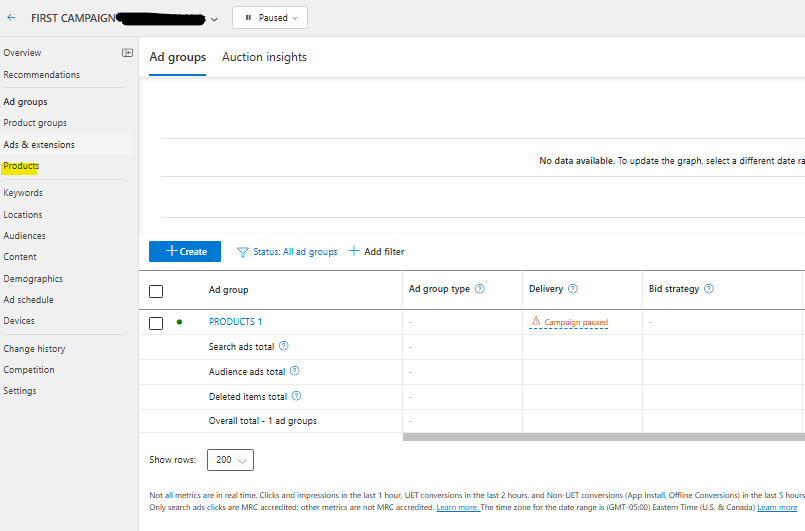Open help icon for Search ads total
This screenshot has width=805, height=531.
[x=283, y=346]
